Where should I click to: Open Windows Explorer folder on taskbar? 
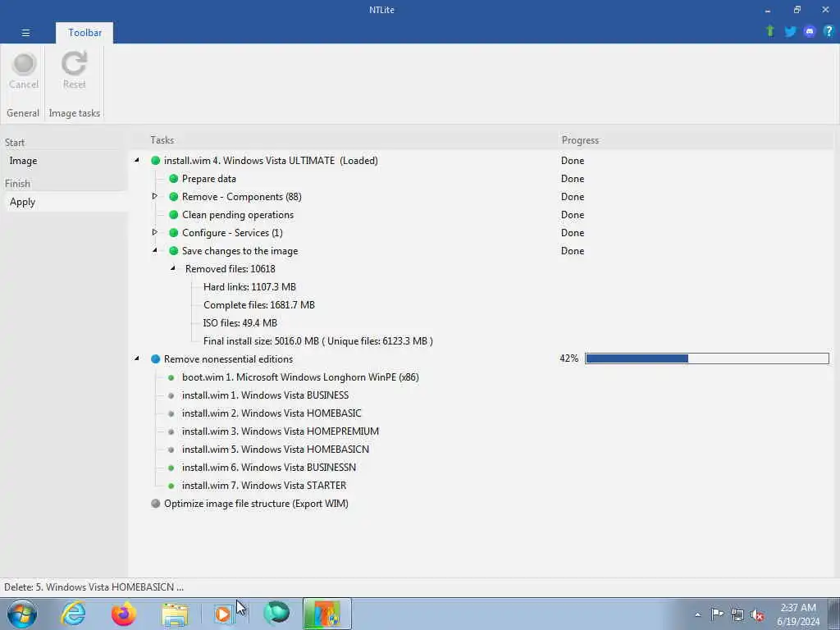click(175, 614)
